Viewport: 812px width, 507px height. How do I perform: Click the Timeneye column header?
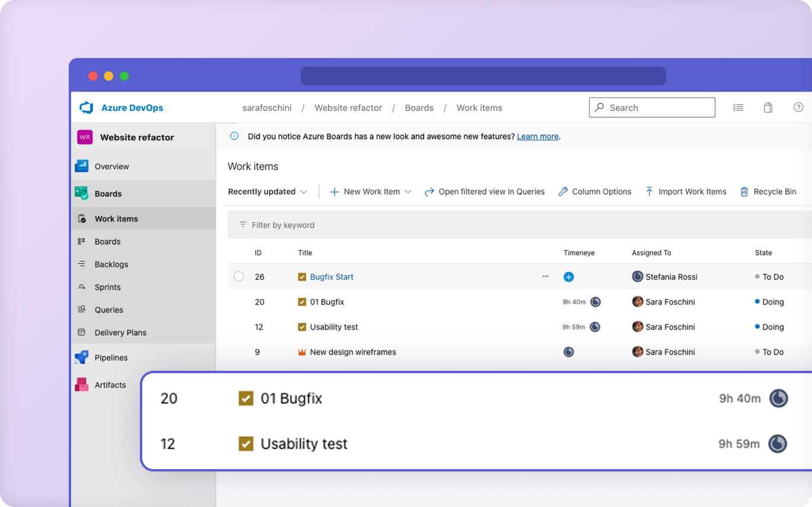point(578,253)
